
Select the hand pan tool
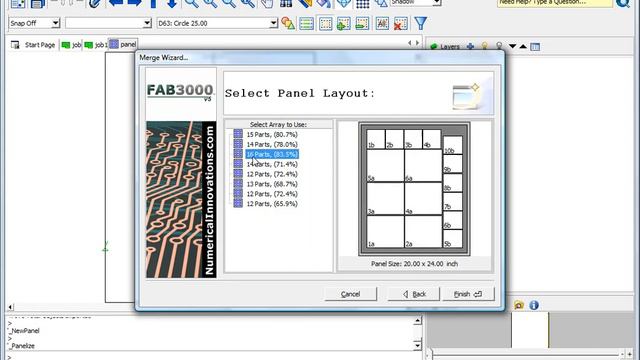tap(267, 3)
